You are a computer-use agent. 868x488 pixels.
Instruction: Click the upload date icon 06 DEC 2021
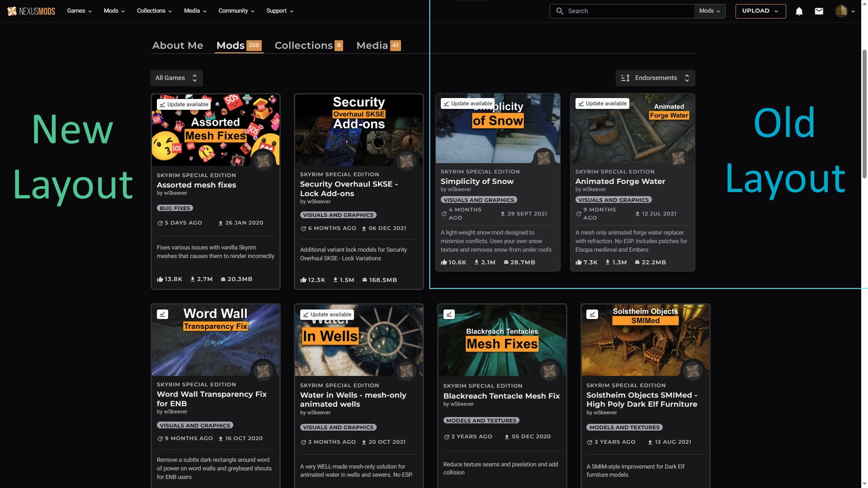364,228
